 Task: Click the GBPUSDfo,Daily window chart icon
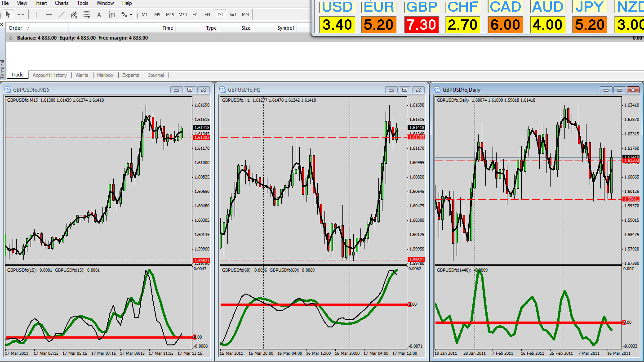pos(437,89)
